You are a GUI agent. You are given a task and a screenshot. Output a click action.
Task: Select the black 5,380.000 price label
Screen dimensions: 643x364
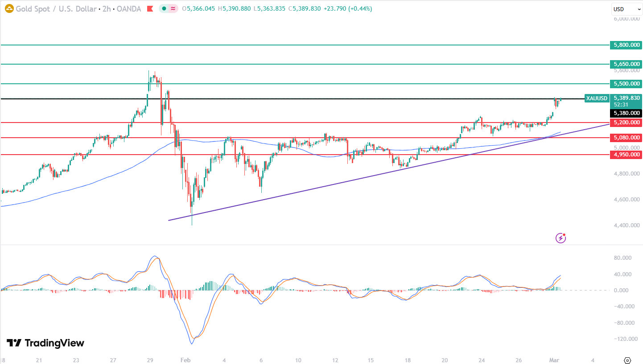pos(626,113)
